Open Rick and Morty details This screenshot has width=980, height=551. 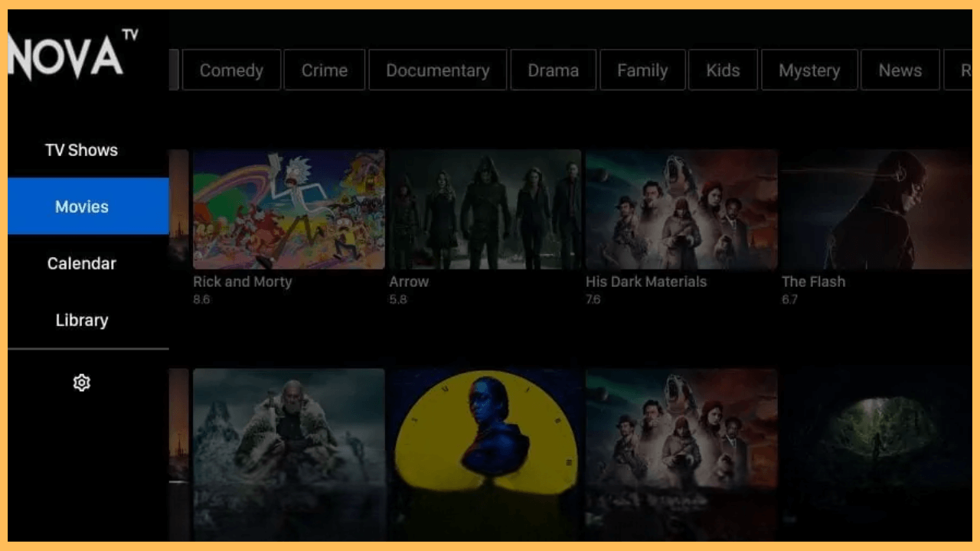(x=288, y=209)
